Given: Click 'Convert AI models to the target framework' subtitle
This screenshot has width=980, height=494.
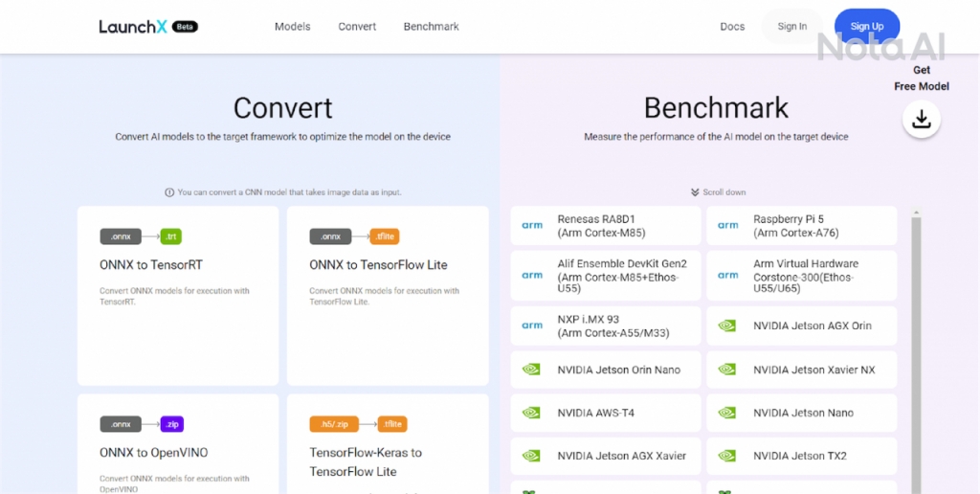Looking at the screenshot, I should click(282, 136).
